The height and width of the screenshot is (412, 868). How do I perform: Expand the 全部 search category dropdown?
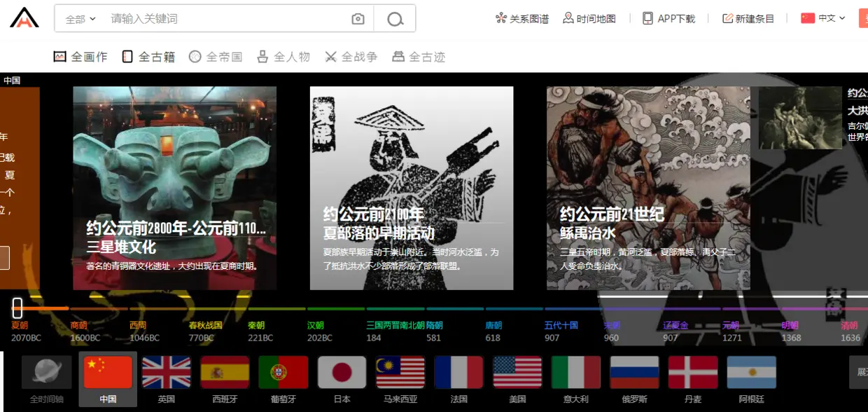coord(80,19)
